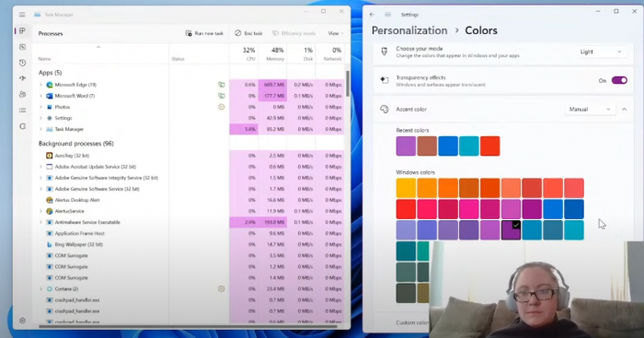Click the Task Manager process icon in list
644x338 pixels.
coord(50,129)
